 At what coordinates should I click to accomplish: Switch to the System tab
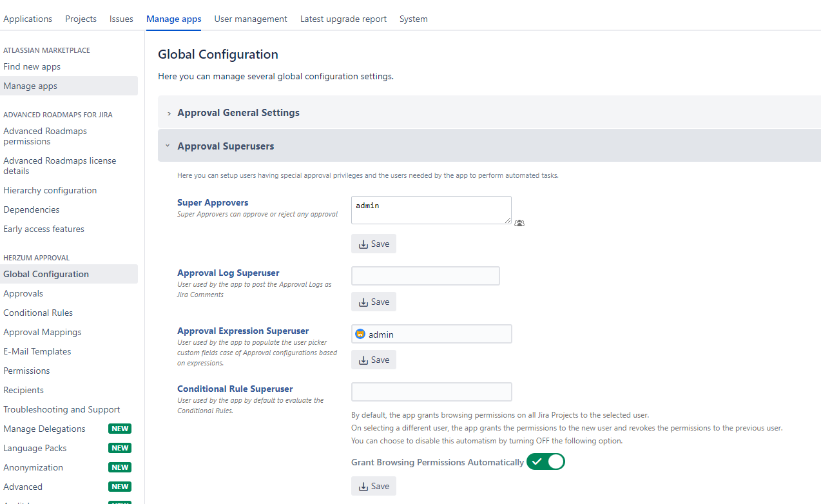[413, 19]
